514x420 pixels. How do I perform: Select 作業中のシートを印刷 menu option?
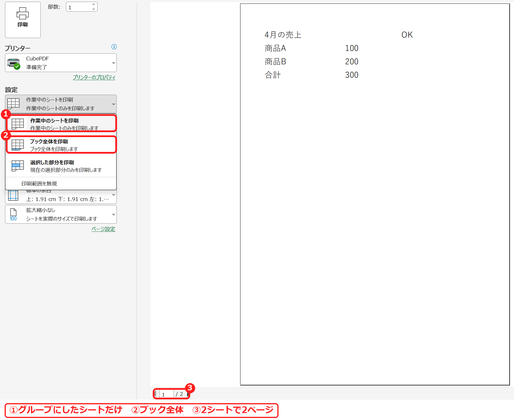61,123
